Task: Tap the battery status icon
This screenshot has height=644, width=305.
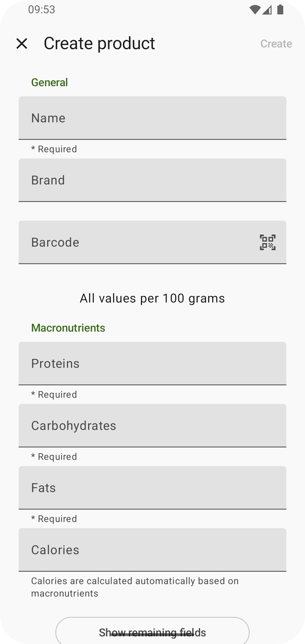Action: pyautogui.click(x=280, y=10)
